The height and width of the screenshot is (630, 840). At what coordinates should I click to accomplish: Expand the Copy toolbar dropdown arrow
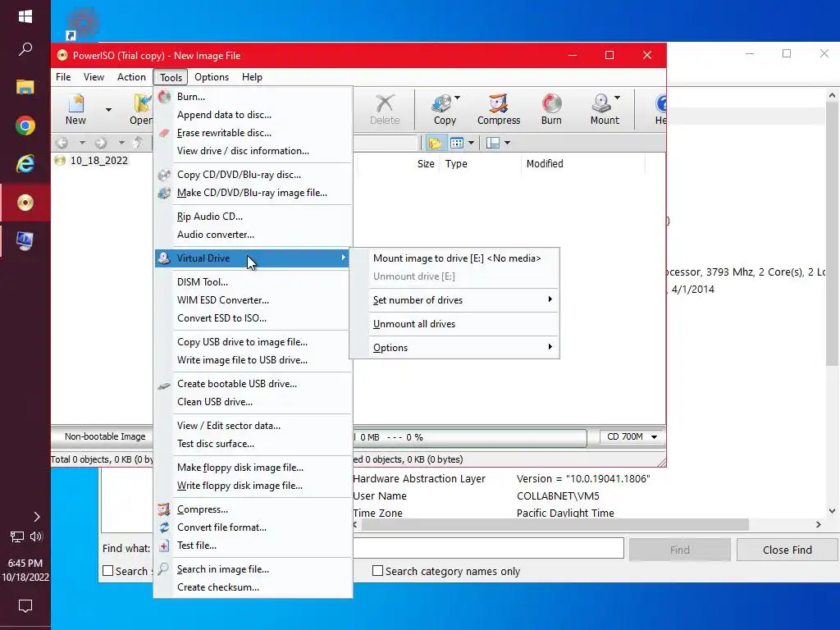tap(457, 98)
